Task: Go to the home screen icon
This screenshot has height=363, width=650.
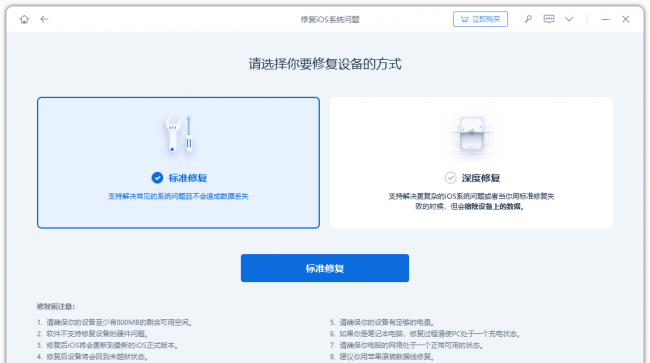Action: [24, 19]
